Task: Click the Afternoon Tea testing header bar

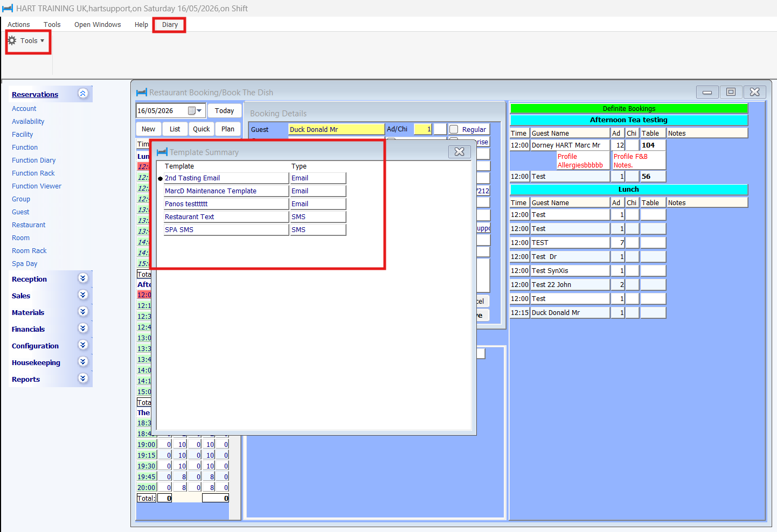Action: click(629, 120)
